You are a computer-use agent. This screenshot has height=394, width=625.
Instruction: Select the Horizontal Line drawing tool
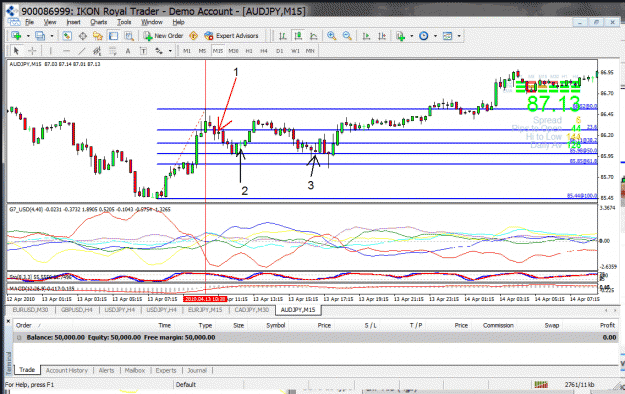(x=66, y=51)
